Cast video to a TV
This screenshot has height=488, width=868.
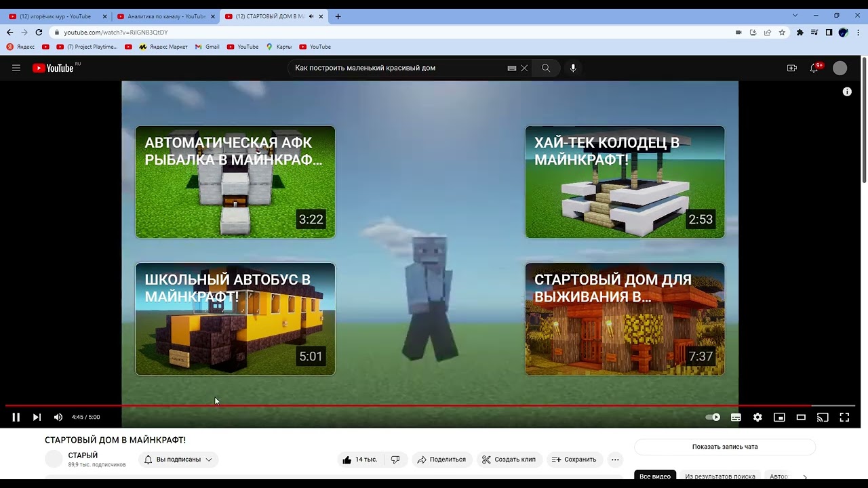823,418
